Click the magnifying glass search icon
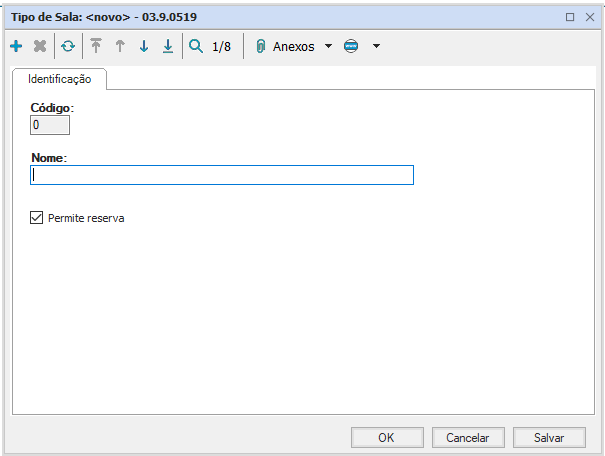The height and width of the screenshot is (456, 605). 196,46
